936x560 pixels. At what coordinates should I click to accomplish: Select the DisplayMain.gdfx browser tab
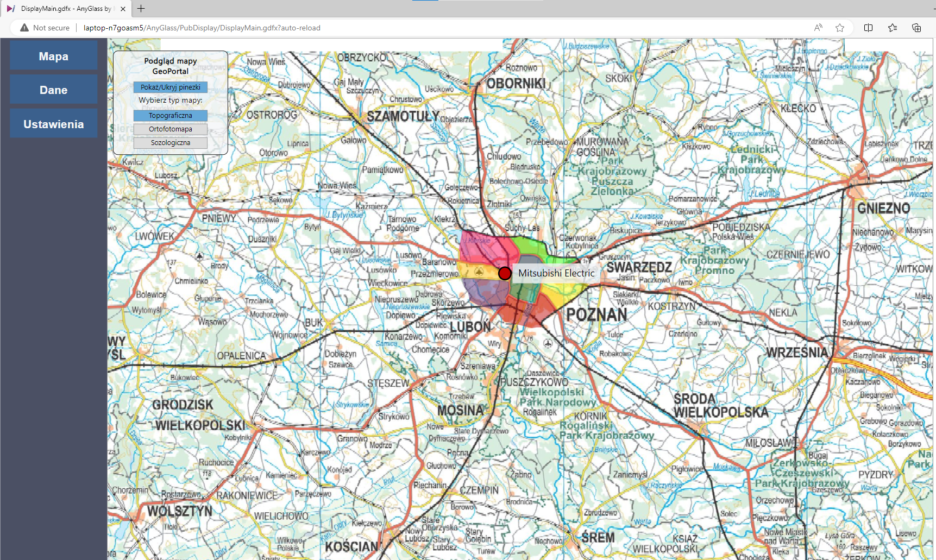(65, 9)
